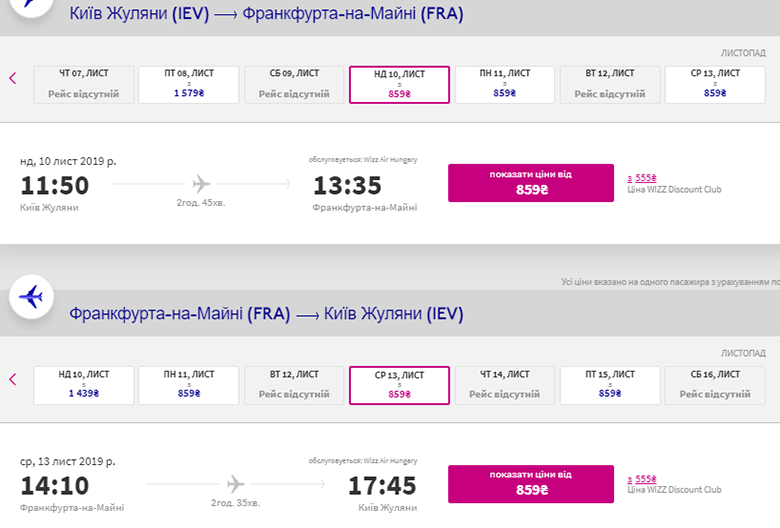
Task: Pick return date ПТ 15 at 859₴
Action: (610, 385)
